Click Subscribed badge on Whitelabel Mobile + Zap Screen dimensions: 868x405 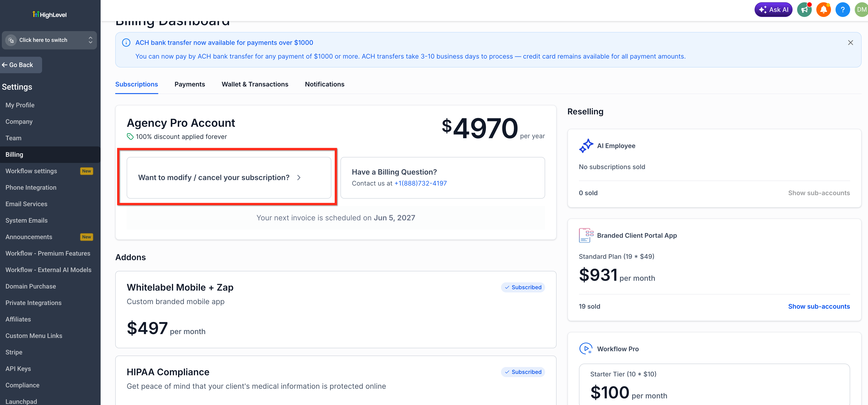(523, 287)
